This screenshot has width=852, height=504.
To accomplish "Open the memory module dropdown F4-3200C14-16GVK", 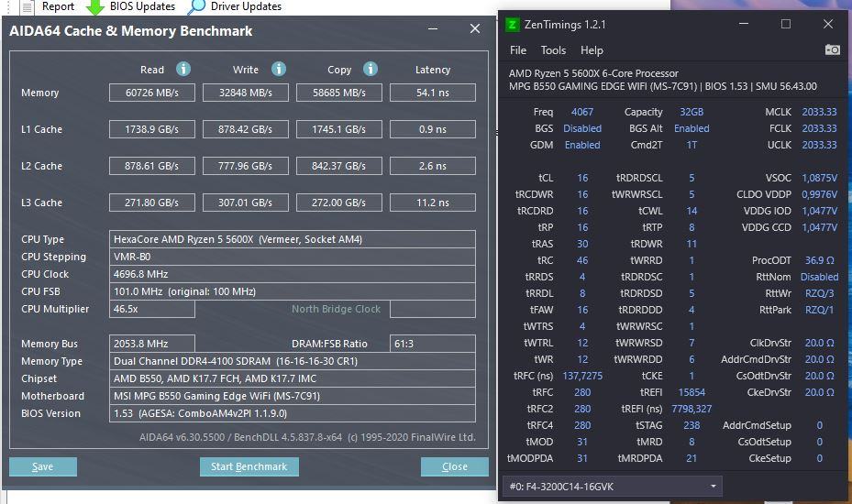I will point(613,487).
